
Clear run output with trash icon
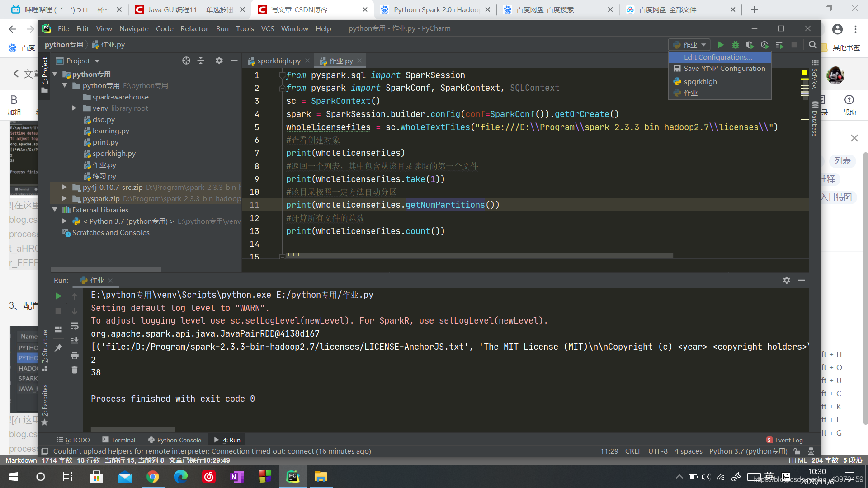[75, 370]
